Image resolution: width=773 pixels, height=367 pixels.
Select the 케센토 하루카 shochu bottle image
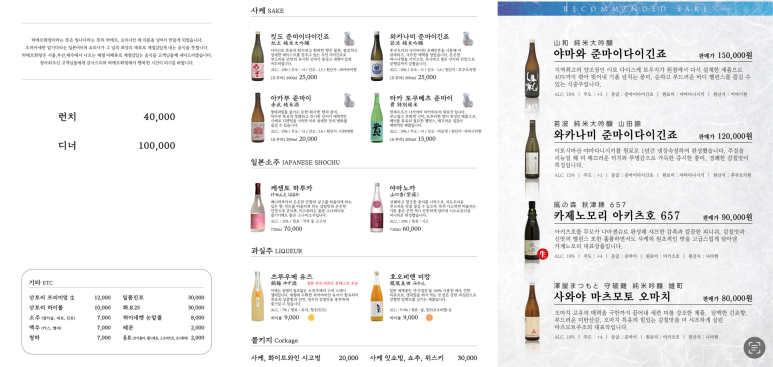coord(257,207)
